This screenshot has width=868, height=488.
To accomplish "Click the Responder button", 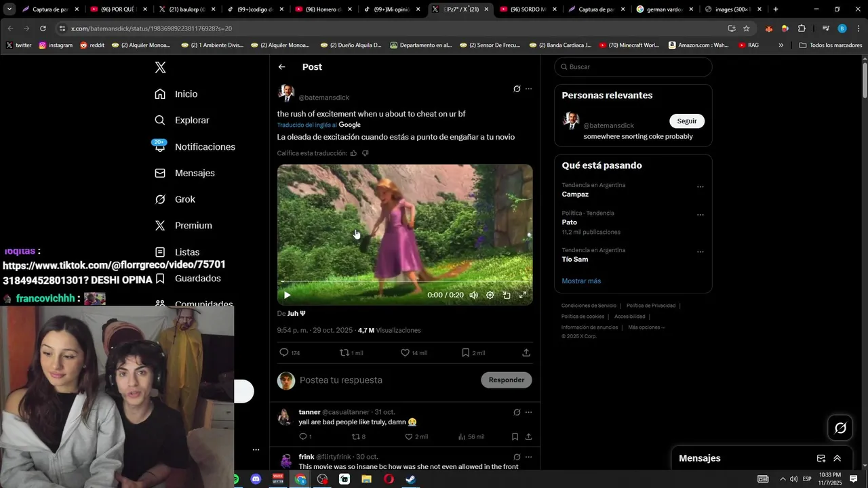I will pyautogui.click(x=507, y=380).
